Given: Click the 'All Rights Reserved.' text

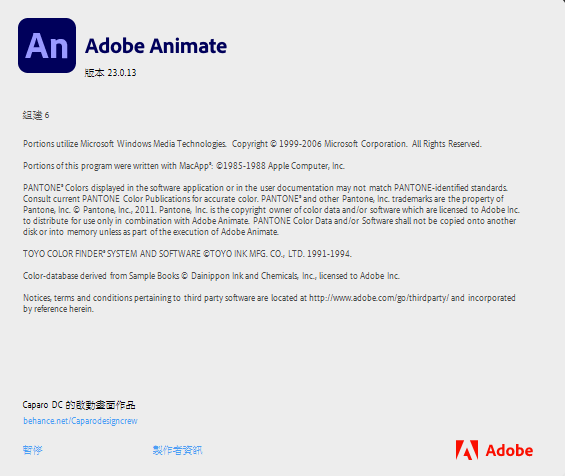Looking at the screenshot, I should click(x=447, y=144).
